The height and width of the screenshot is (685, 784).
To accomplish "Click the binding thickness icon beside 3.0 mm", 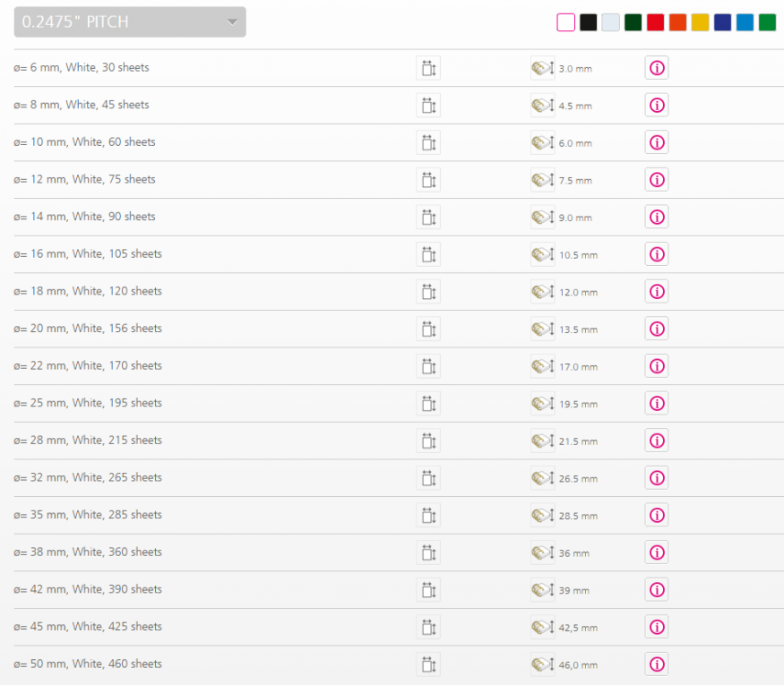I will (542, 68).
